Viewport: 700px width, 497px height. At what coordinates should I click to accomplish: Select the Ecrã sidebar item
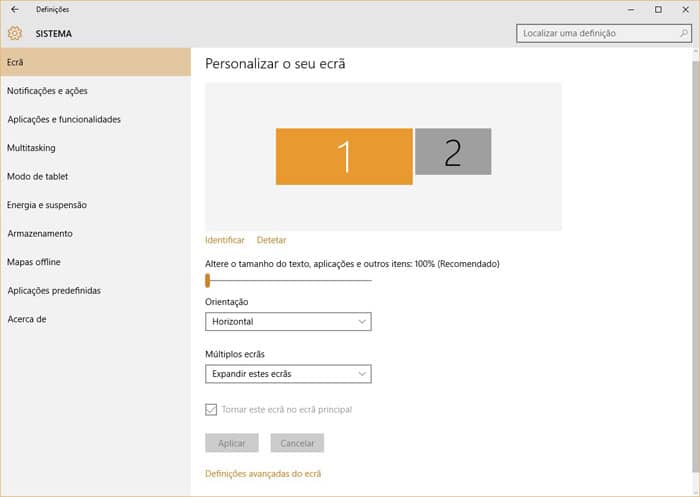[95, 62]
